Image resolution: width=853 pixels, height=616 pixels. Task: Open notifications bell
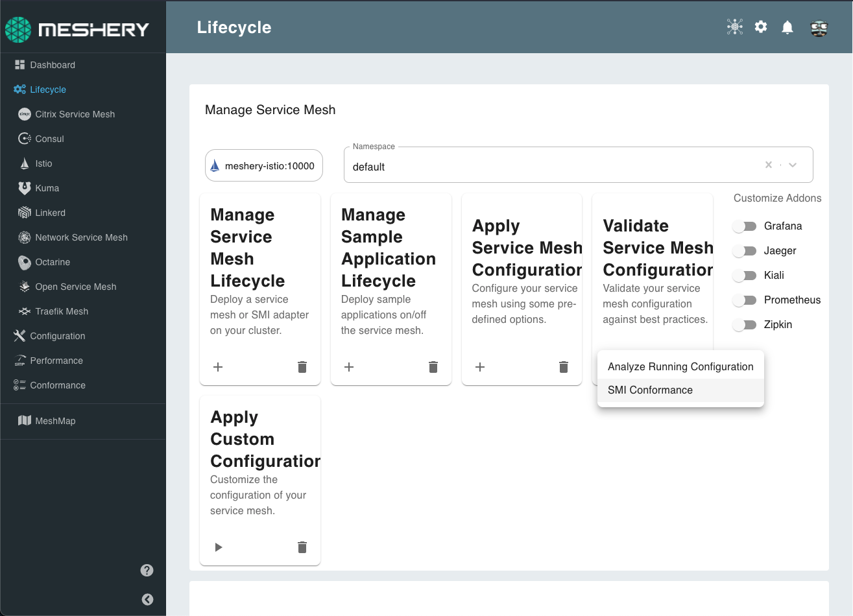[x=787, y=27]
